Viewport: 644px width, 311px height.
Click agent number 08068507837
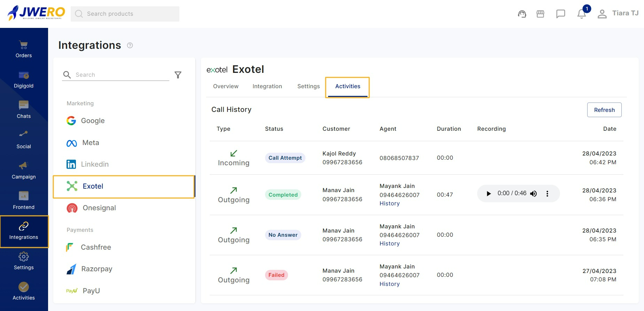coord(399,158)
